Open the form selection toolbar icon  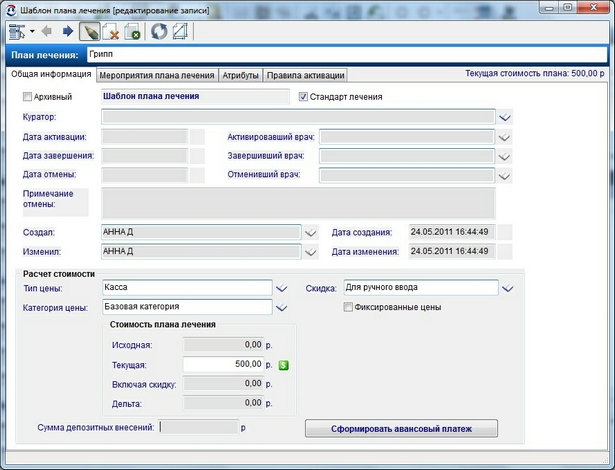click(x=17, y=31)
